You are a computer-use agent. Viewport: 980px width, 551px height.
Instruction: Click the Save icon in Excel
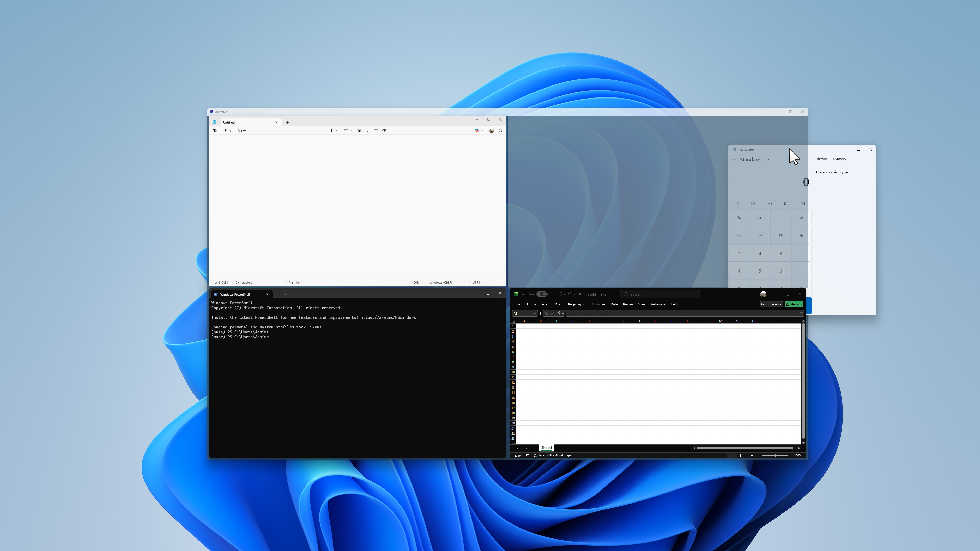(x=553, y=294)
